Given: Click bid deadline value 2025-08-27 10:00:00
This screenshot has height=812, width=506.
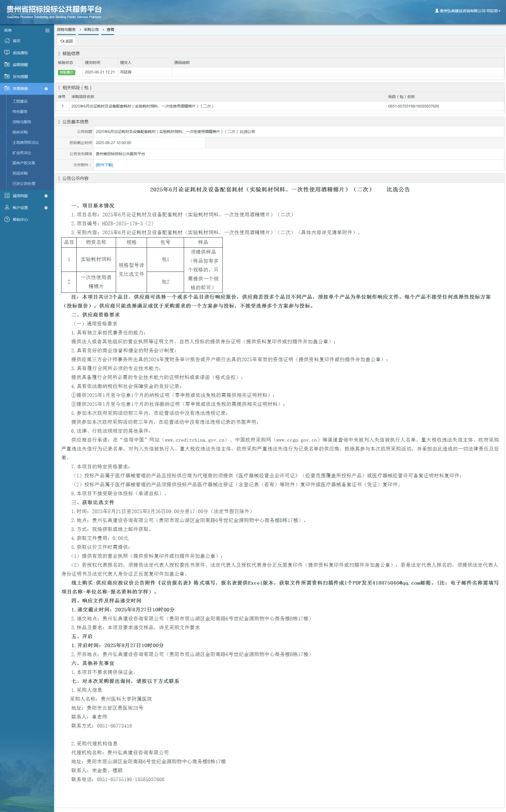Looking at the screenshot, I should click(113, 143).
